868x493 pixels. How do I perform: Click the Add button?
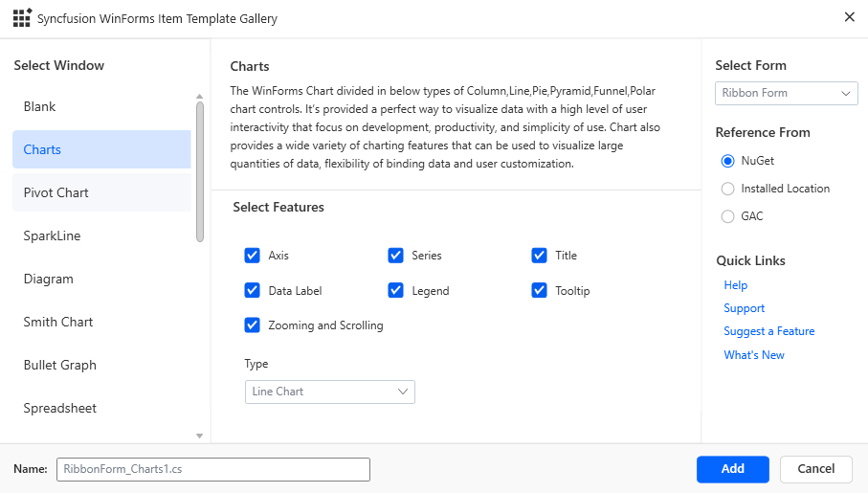tap(733, 469)
